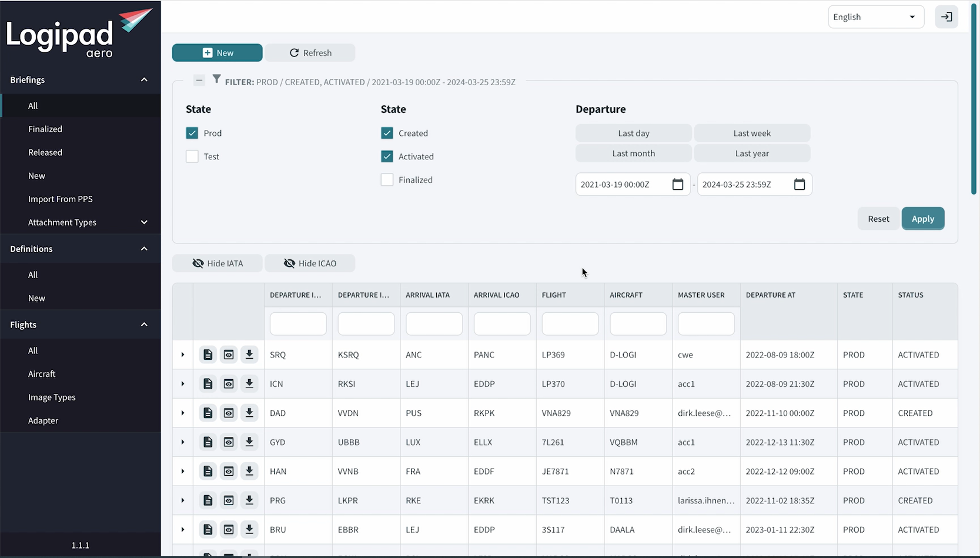The height and width of the screenshot is (558, 980).
Task: Open document icon for flight JE7871
Action: click(x=208, y=471)
